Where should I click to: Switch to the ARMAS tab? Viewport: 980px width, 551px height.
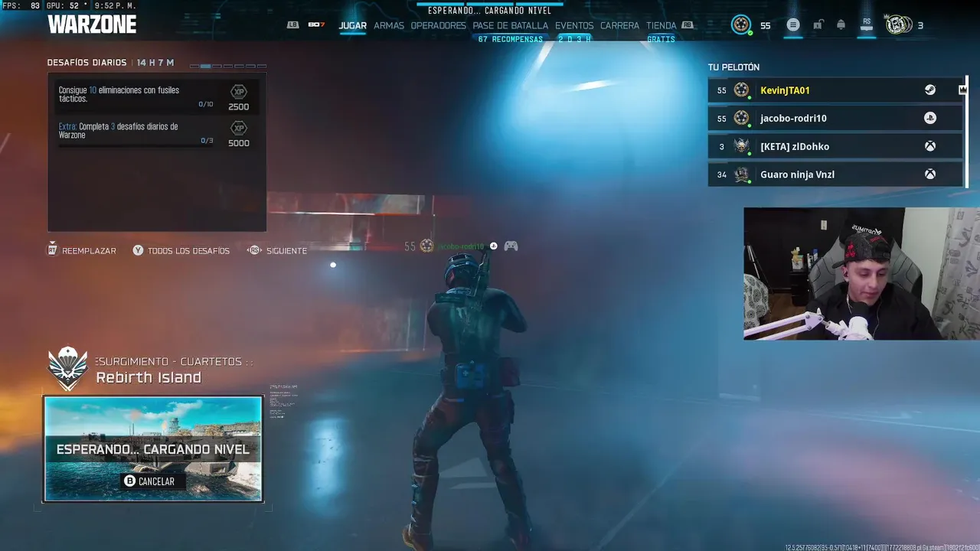click(x=389, y=25)
